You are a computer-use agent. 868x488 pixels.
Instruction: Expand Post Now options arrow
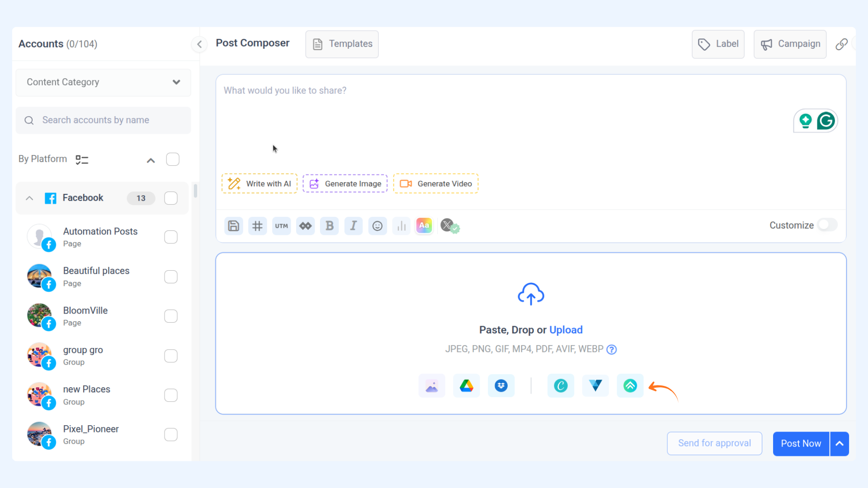pos(840,444)
